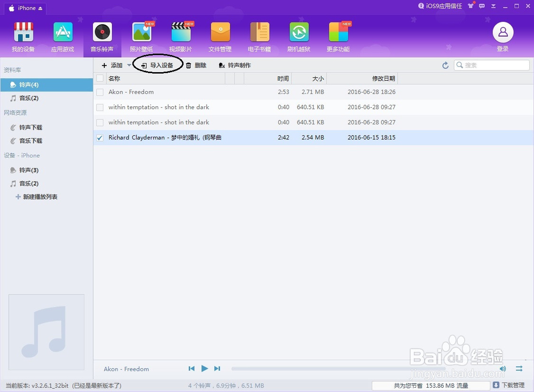Open 更多功能 more features
534x392 pixels.
tap(339, 37)
